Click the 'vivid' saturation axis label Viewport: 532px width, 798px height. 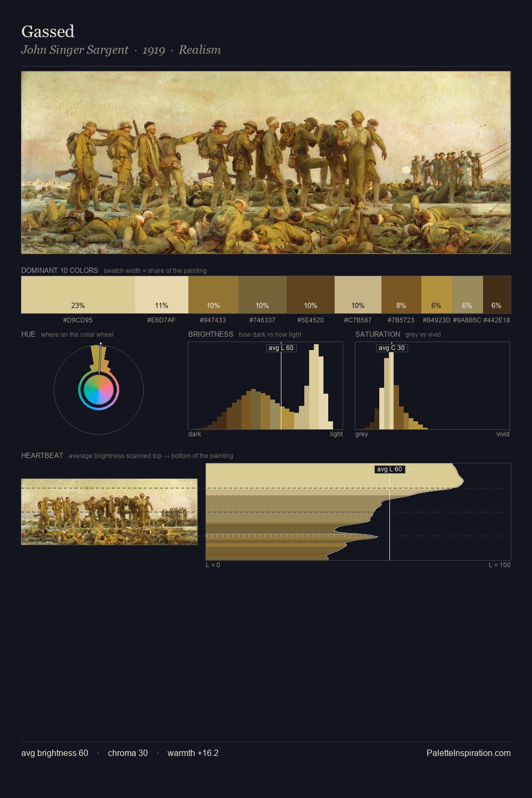click(503, 434)
